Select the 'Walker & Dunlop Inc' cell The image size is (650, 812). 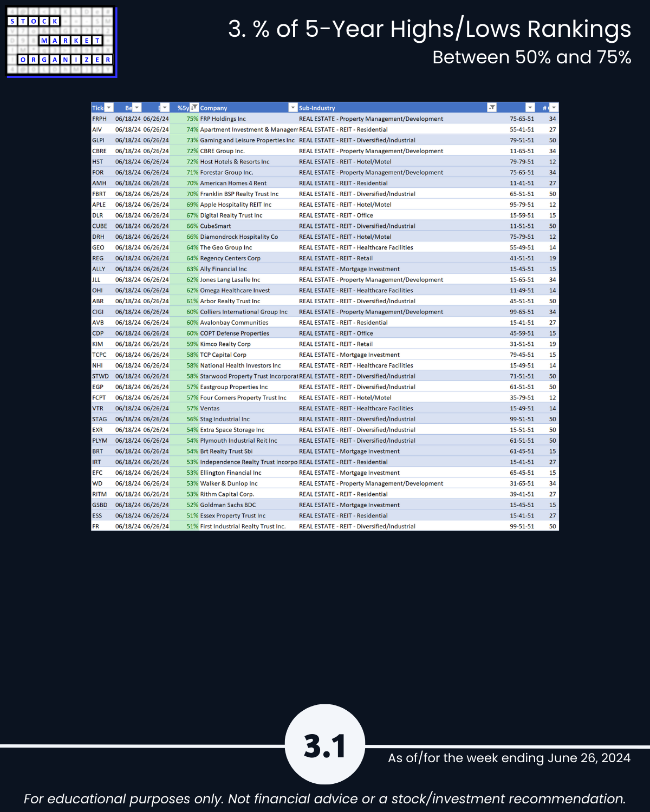pyautogui.click(x=249, y=483)
